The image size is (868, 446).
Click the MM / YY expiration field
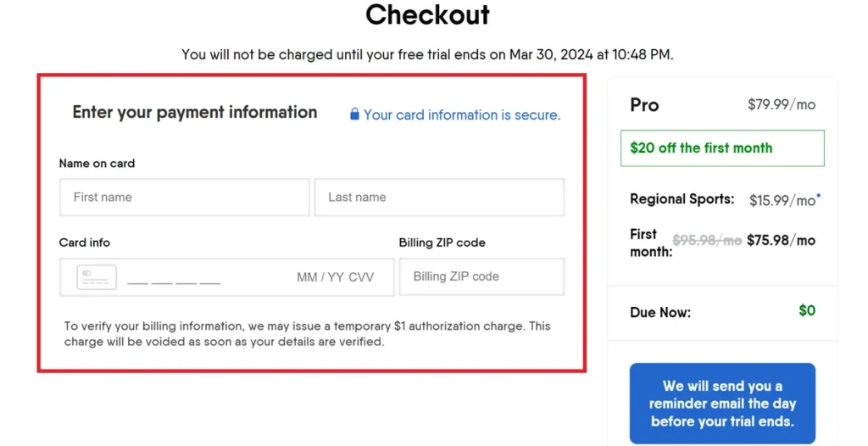pos(320,277)
